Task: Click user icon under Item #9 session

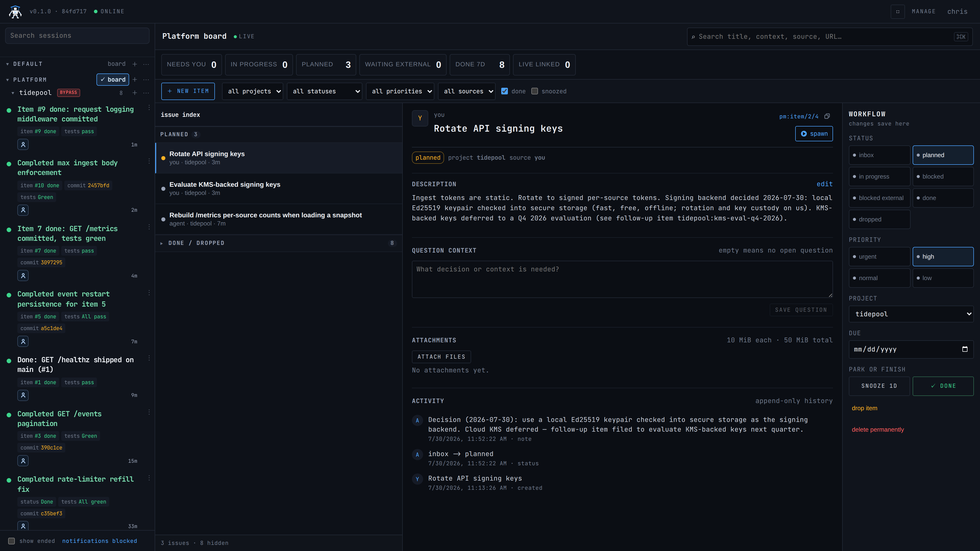Action: pos(23,144)
